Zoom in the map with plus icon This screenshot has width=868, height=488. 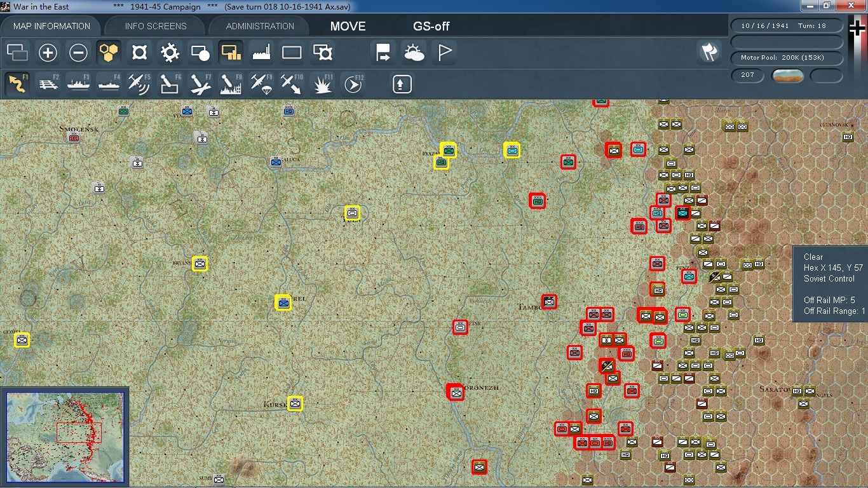[48, 53]
